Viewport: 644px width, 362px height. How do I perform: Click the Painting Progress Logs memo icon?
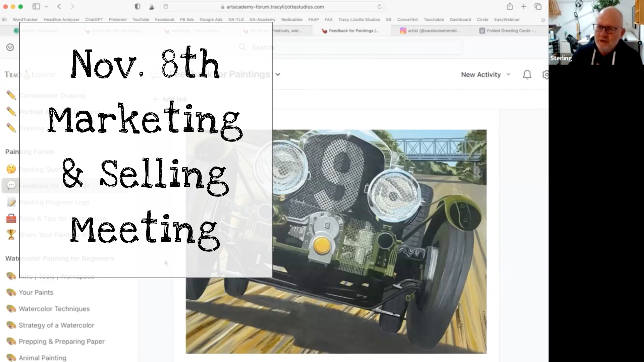[x=11, y=202]
